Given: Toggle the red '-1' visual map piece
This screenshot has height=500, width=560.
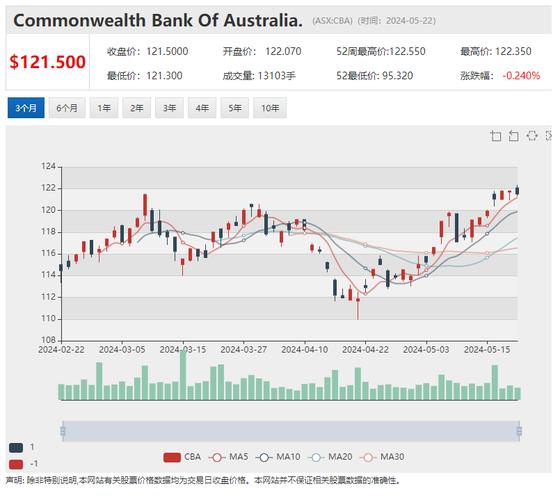Looking at the screenshot, I should tap(16, 464).
